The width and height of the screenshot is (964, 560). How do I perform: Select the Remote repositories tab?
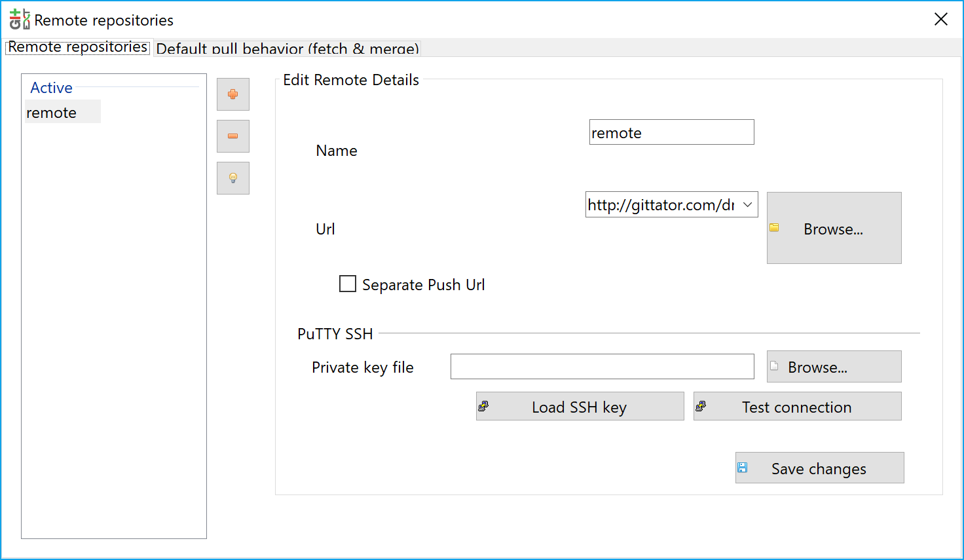pyautogui.click(x=77, y=47)
